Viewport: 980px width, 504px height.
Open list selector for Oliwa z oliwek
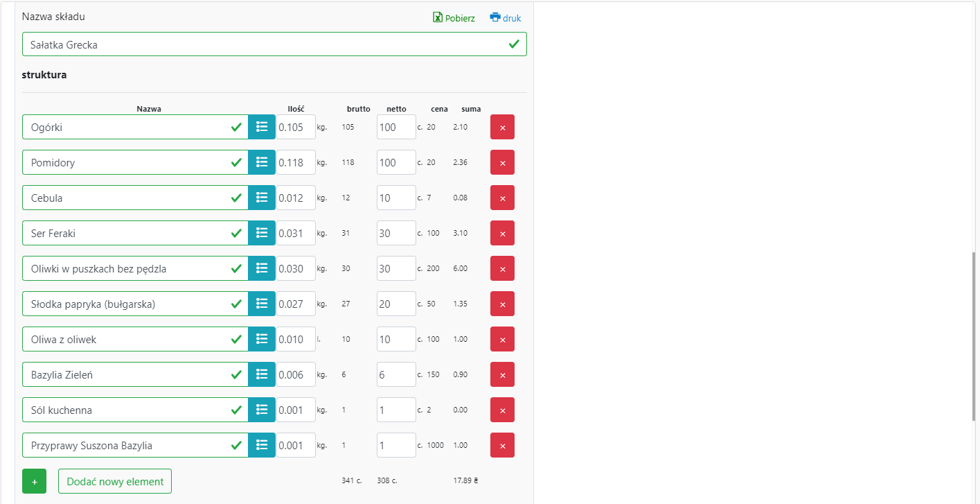[262, 339]
